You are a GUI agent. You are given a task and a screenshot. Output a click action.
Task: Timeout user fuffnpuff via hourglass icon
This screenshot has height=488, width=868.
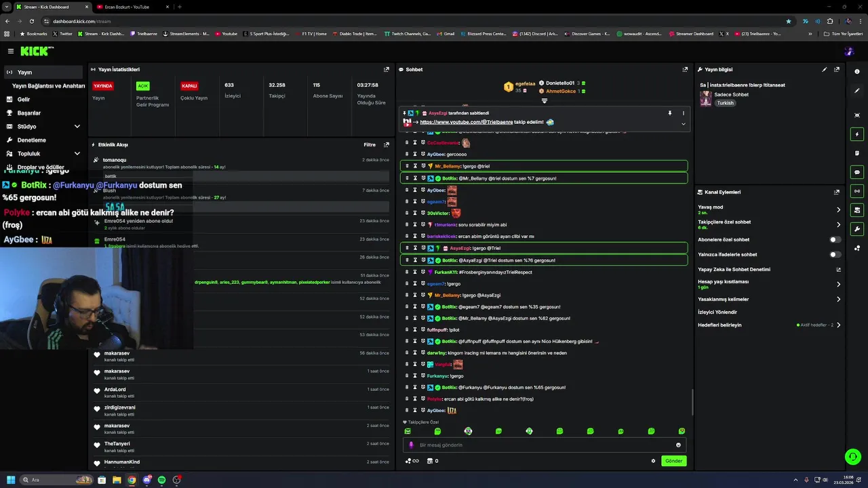415,329
